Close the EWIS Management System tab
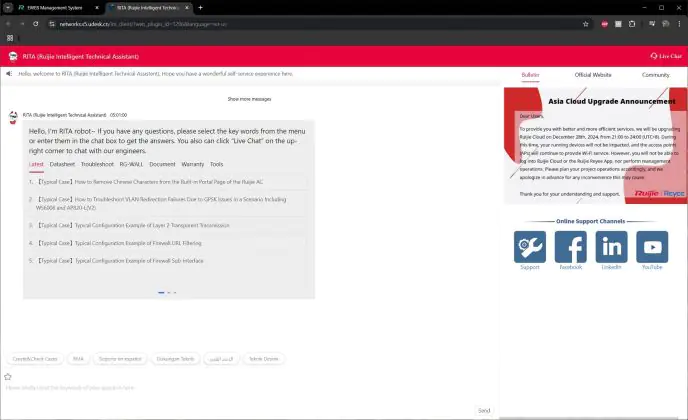Viewport: 688px width, 420px height. click(x=97, y=8)
